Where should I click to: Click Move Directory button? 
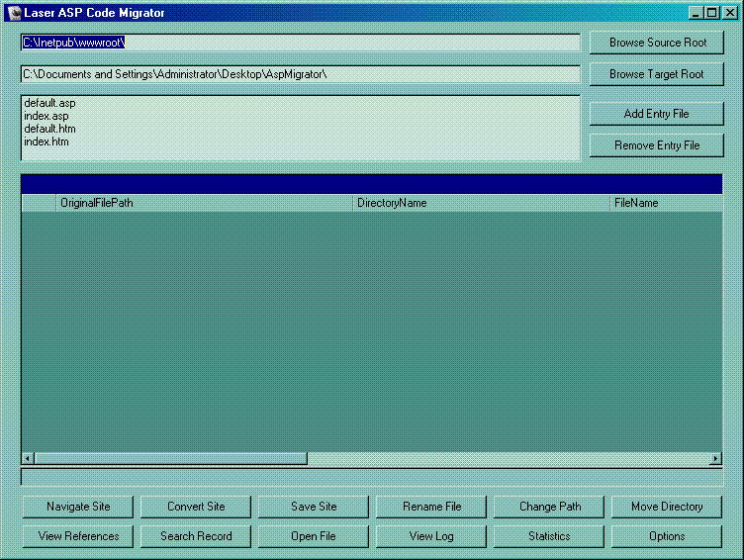[x=667, y=507]
